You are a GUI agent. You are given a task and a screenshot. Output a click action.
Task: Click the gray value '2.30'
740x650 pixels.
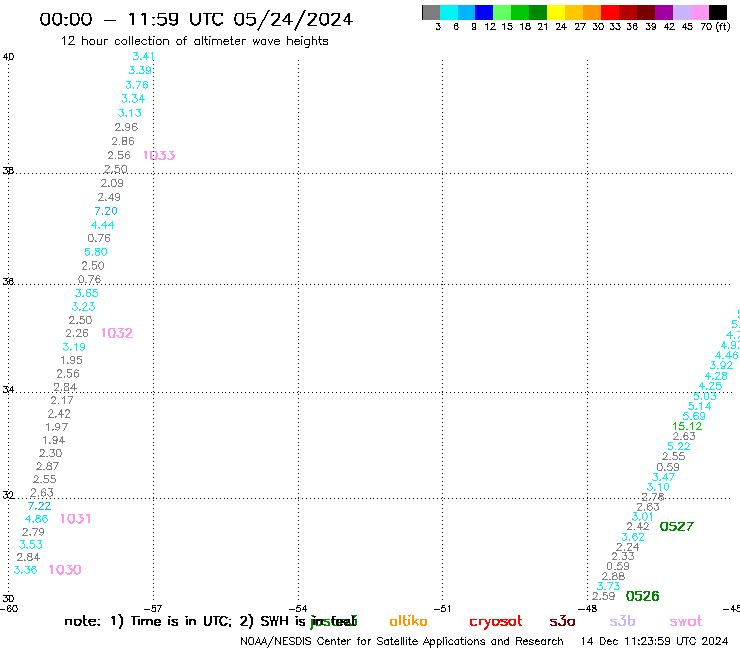(x=50, y=453)
